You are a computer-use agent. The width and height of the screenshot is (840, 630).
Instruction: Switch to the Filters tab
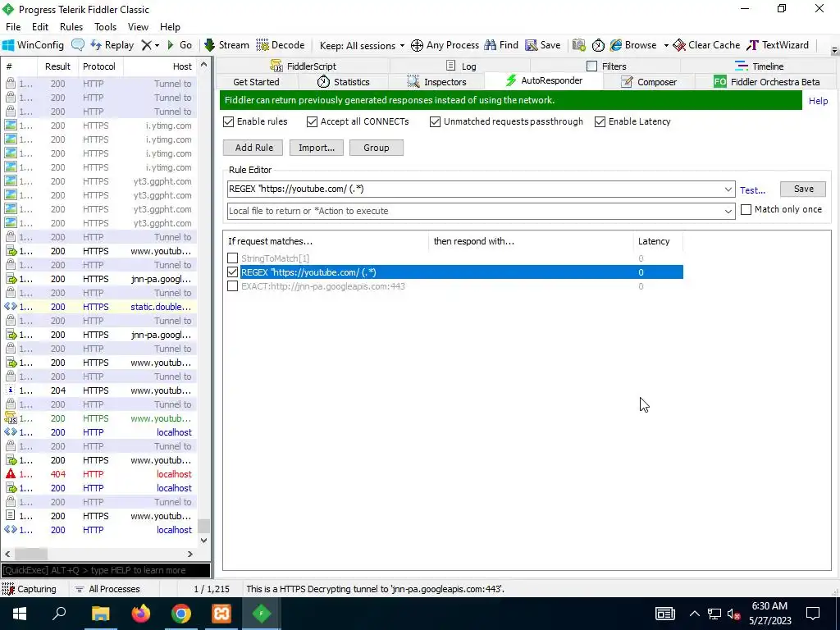[606, 66]
